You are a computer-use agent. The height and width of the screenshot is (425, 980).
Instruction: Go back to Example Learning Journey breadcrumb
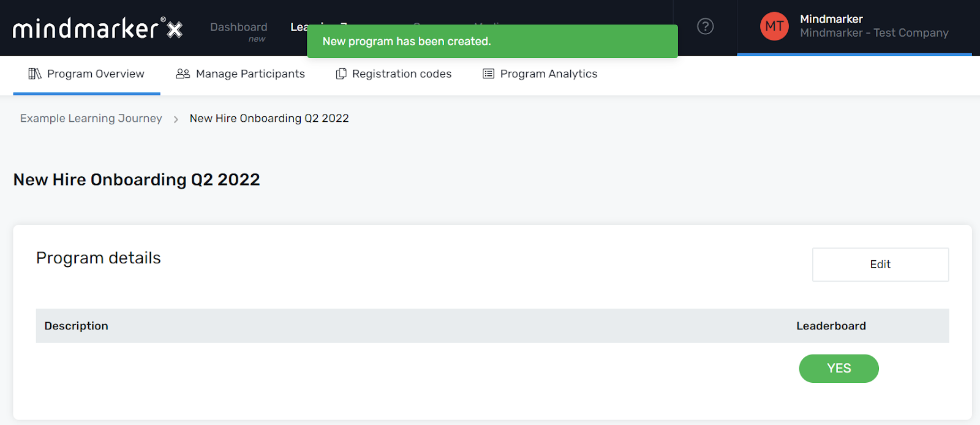tap(91, 118)
